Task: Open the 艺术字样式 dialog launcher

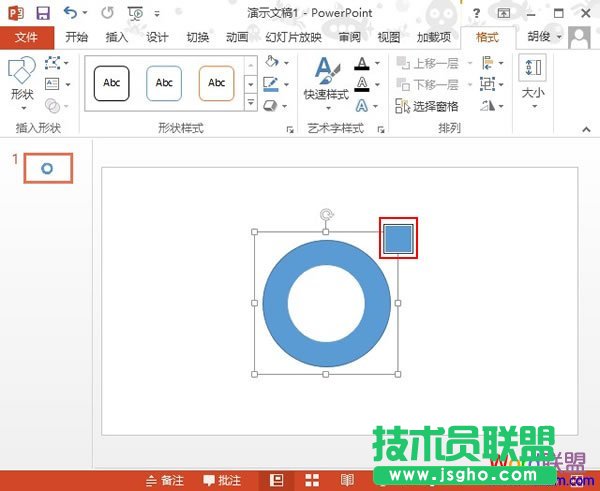Action: 381,130
